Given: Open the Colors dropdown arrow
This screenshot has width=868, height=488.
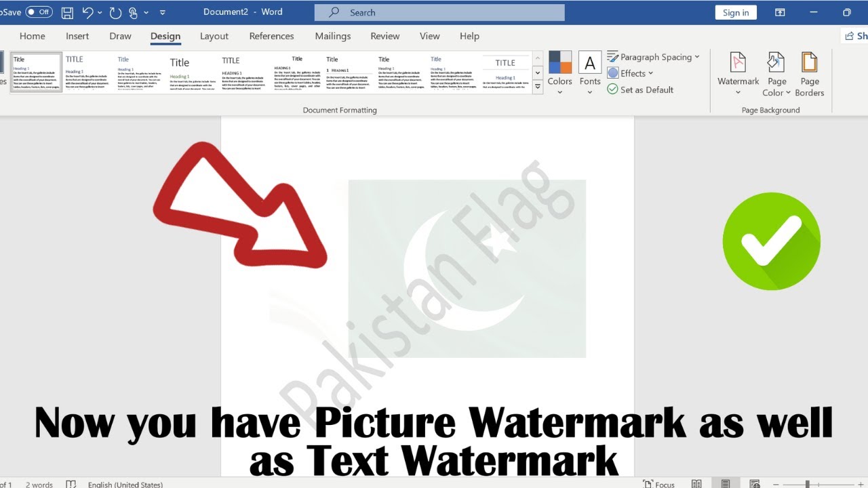Looking at the screenshot, I should (x=559, y=92).
